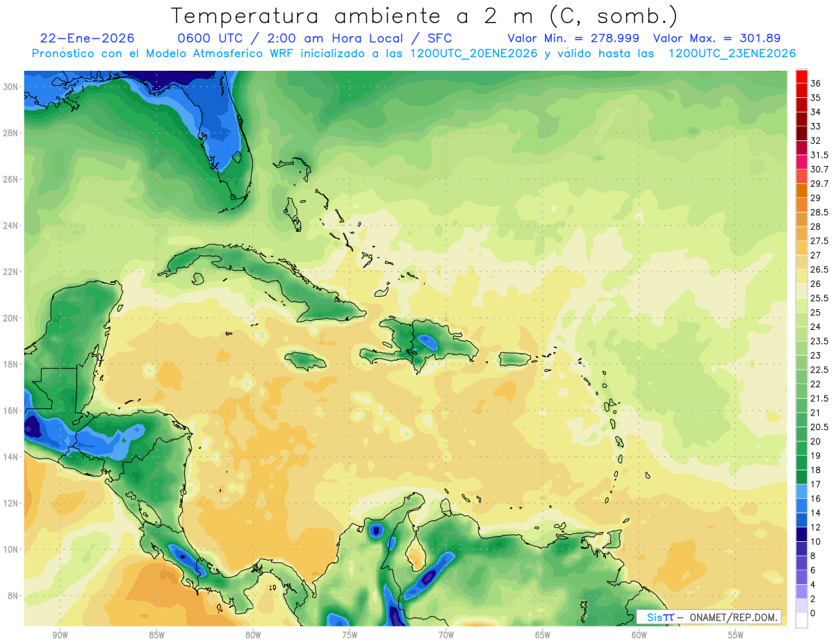The height and width of the screenshot is (644, 834).
Task: Click color scale value '34'
Action: coord(816,112)
